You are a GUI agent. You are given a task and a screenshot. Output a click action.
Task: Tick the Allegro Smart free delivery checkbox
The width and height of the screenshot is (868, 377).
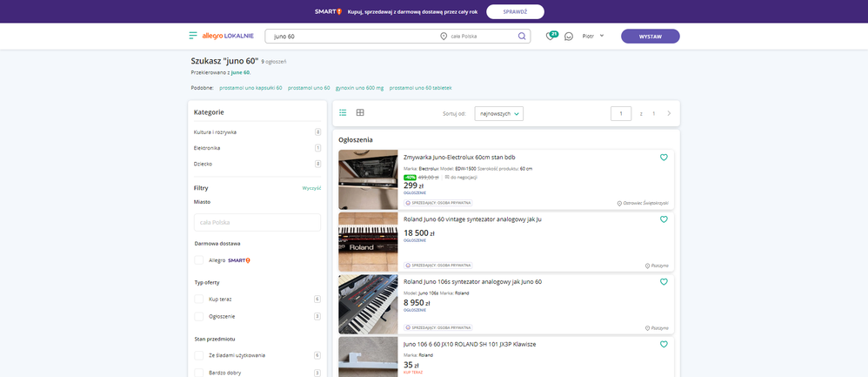click(x=199, y=260)
